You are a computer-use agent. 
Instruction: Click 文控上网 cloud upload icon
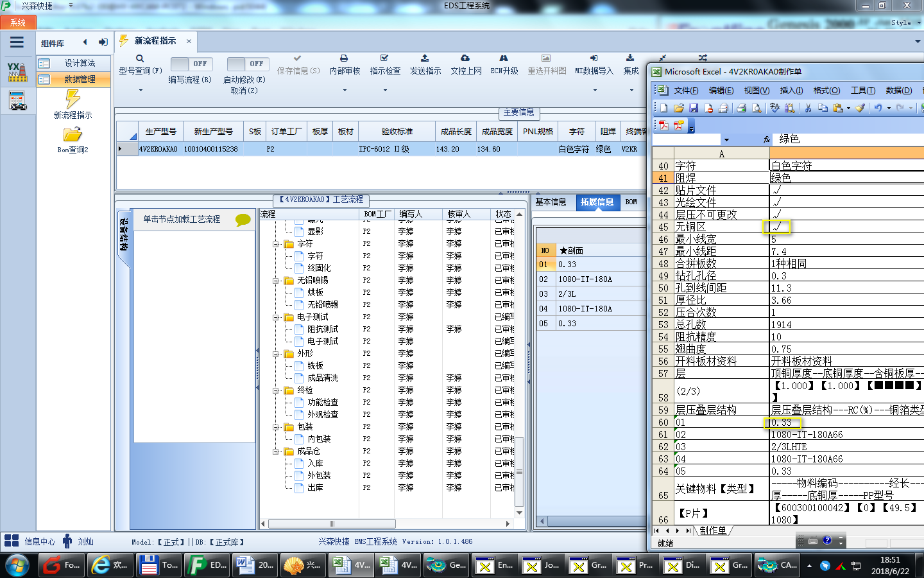pyautogui.click(x=465, y=58)
